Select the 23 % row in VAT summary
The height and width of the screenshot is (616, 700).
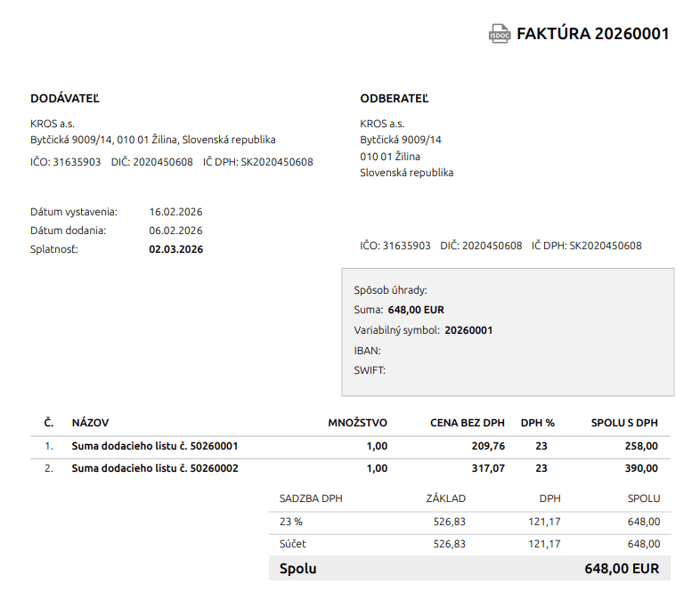pos(290,523)
